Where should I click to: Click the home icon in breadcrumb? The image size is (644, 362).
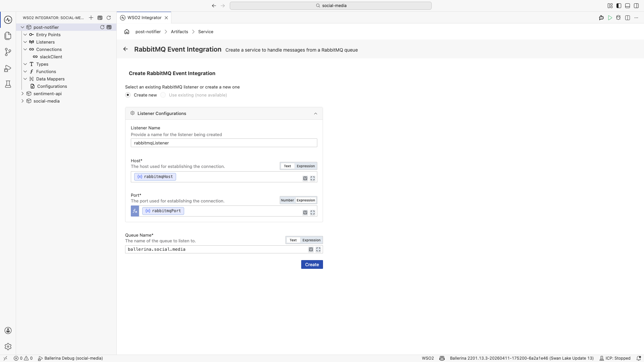click(127, 32)
